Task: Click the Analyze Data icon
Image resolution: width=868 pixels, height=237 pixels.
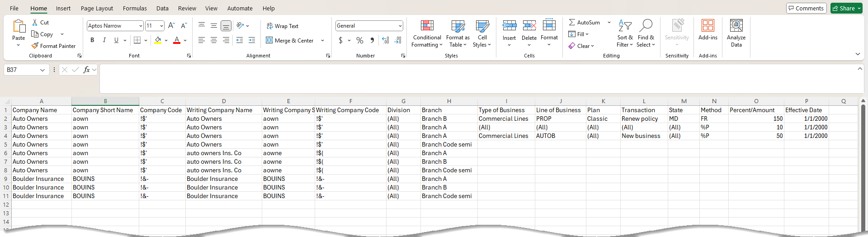Action: [x=736, y=25]
